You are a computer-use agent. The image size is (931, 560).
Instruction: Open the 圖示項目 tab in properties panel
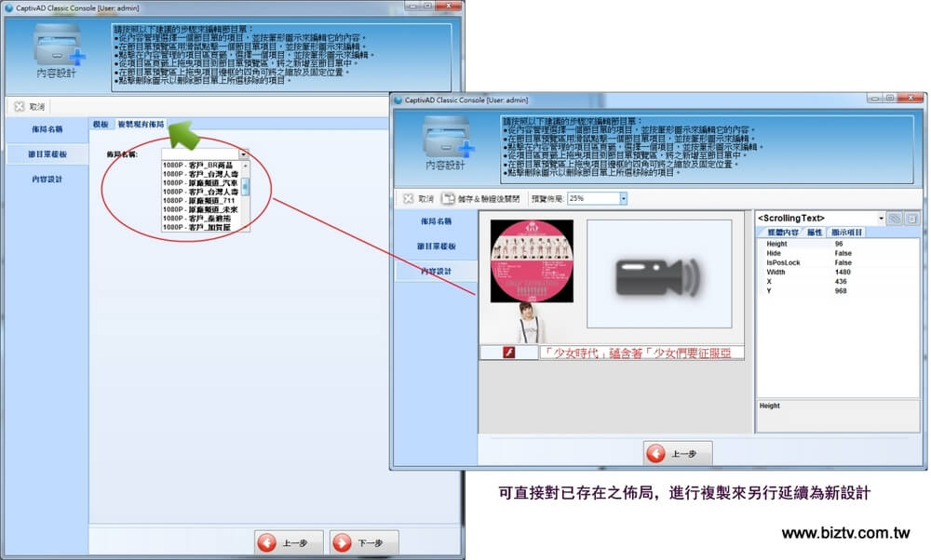coord(846,232)
